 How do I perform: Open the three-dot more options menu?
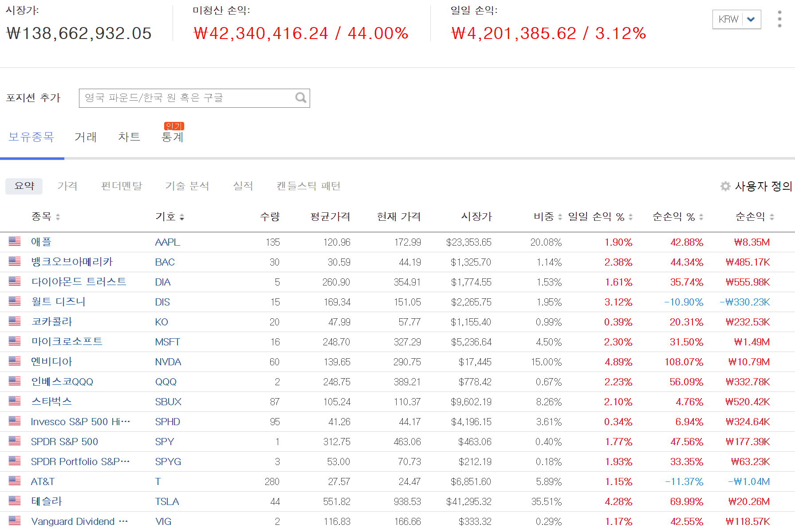click(779, 19)
